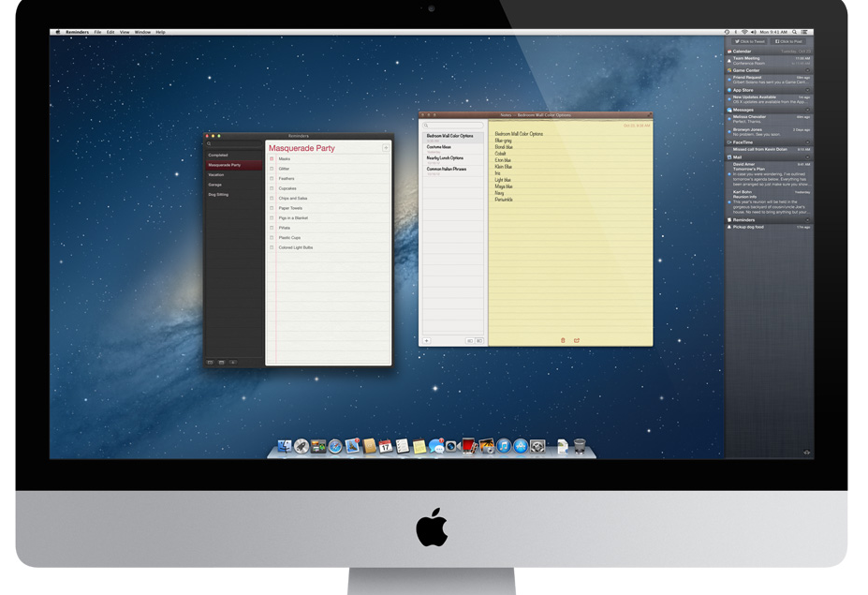The image size is (868, 595).
Task: Open Trash in the Dock
Action: [x=580, y=447]
